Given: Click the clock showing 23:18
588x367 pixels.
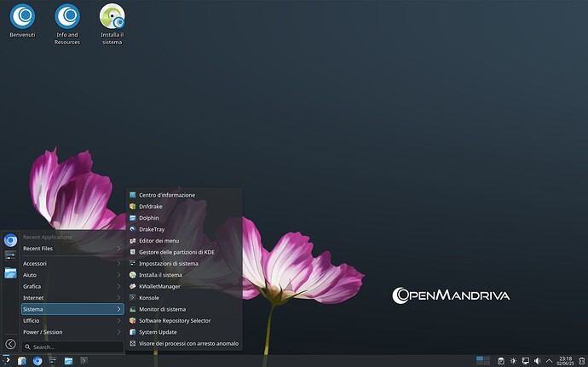Looking at the screenshot, I should click(565, 361).
